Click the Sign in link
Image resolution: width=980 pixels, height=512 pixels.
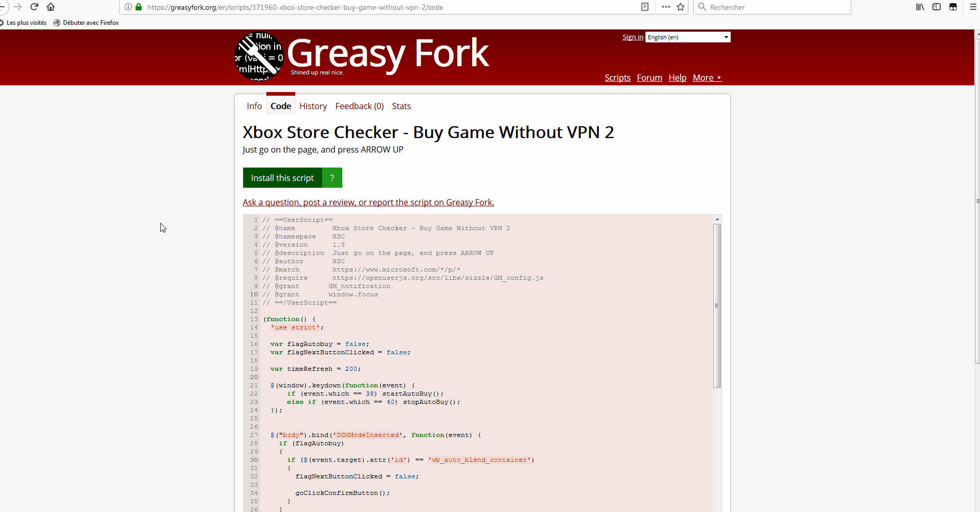click(x=632, y=37)
